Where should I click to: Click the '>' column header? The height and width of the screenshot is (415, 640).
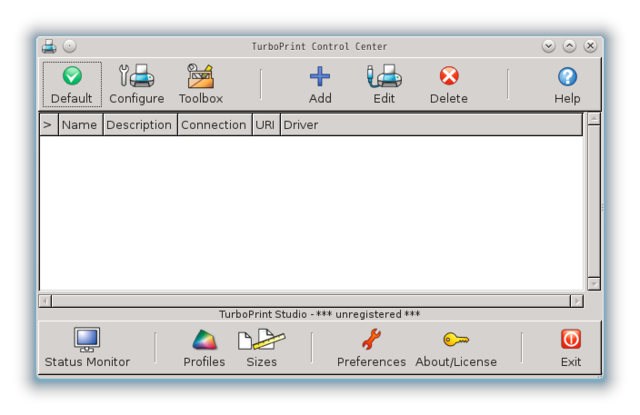[x=49, y=125]
